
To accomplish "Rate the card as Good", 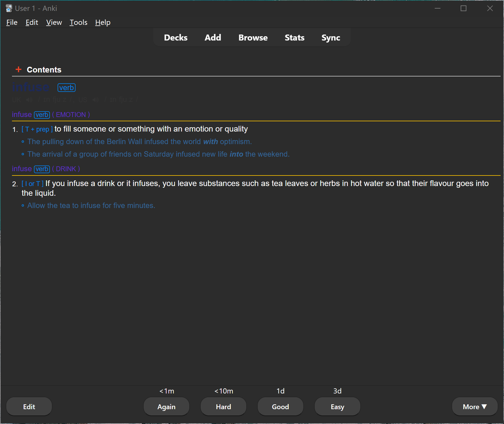I will pos(280,407).
